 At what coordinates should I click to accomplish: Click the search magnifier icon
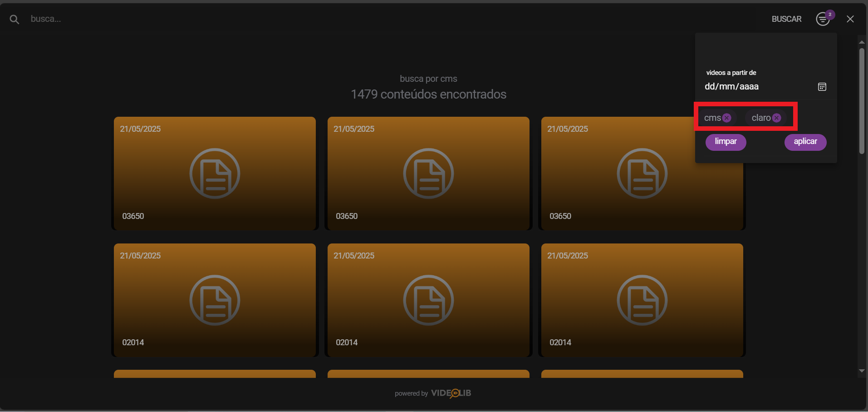(x=14, y=19)
